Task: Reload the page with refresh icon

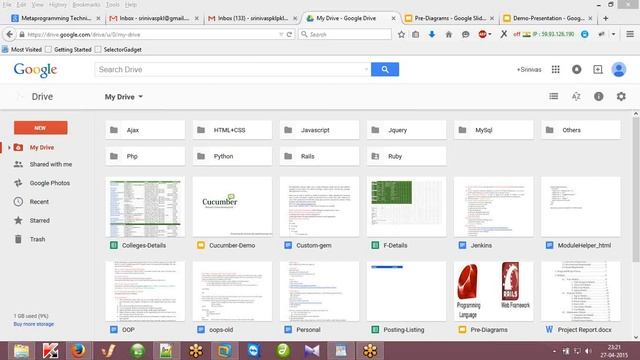Action: 289,34
